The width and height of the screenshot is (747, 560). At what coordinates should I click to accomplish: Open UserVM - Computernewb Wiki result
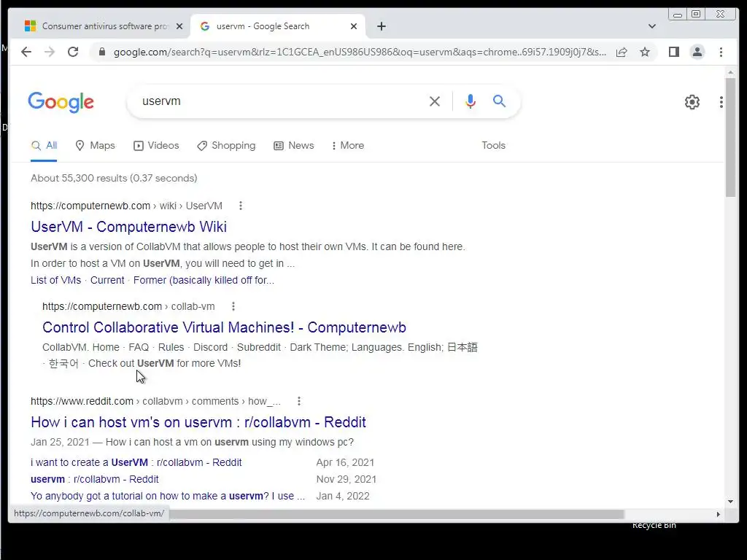[x=128, y=227]
